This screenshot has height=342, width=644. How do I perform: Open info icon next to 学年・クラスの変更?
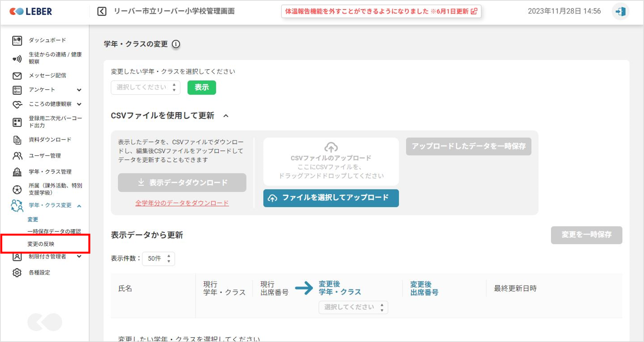pos(176,44)
